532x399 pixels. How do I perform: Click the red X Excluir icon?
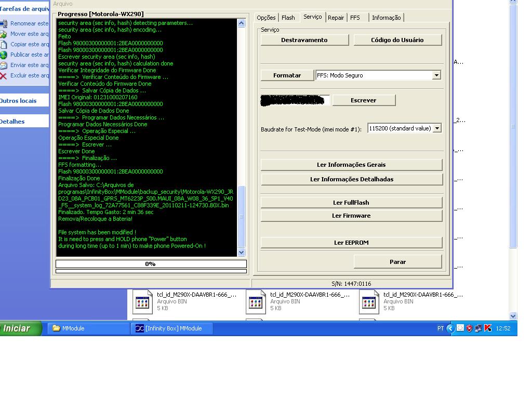click(x=4, y=76)
